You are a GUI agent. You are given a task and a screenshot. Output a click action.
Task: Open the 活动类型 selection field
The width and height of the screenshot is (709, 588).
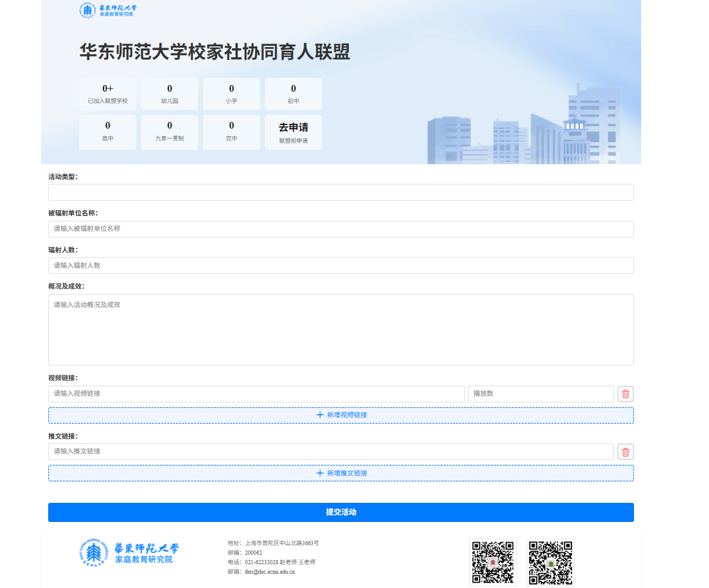[x=341, y=192]
